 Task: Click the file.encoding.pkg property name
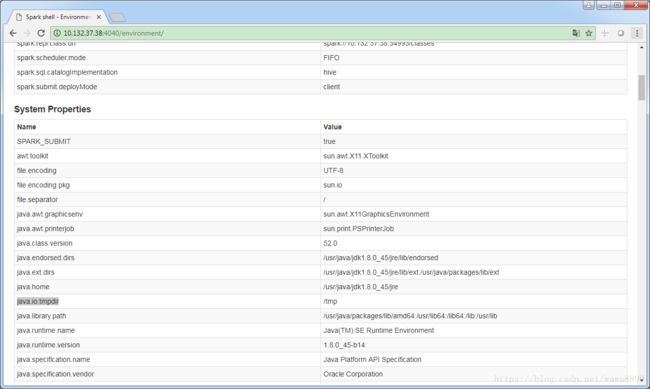tap(43, 185)
